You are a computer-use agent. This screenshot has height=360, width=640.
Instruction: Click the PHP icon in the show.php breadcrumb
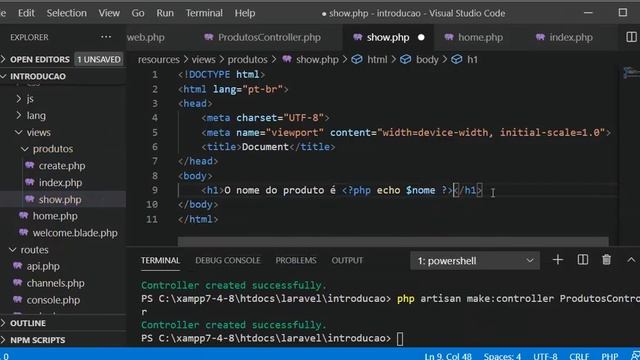(287, 59)
